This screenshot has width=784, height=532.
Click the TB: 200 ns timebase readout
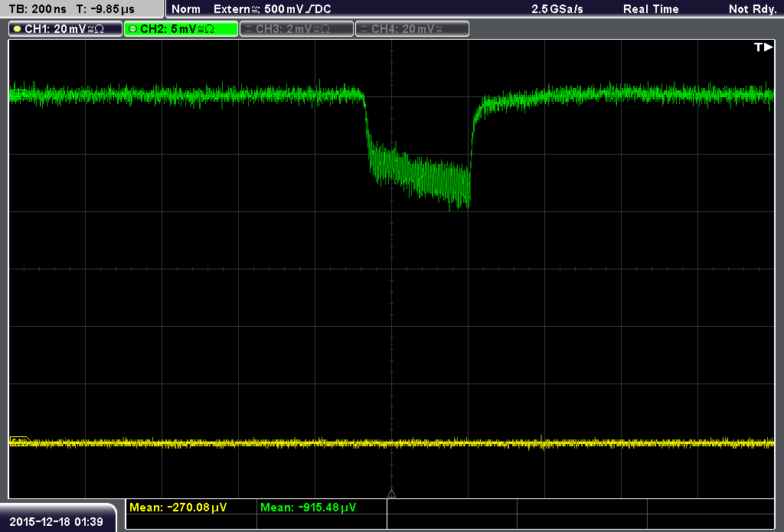tap(38, 9)
